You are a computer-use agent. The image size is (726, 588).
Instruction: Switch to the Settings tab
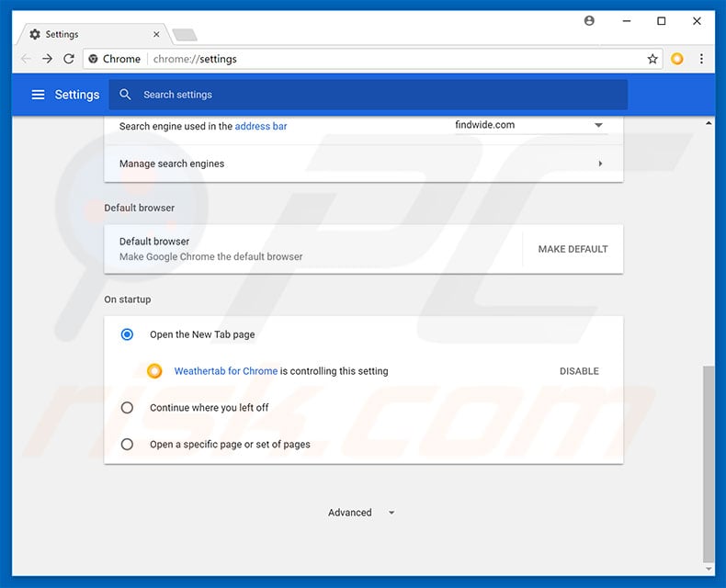[x=95, y=34]
